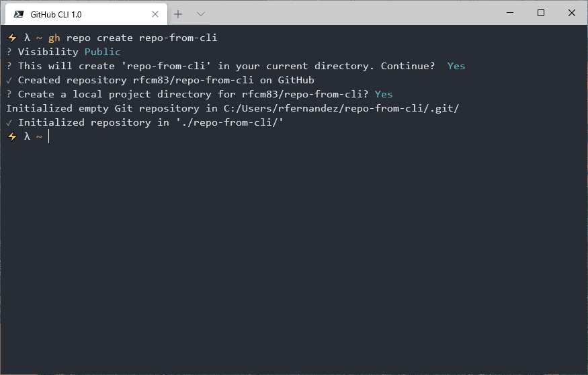Viewport: 588px width, 375px height.
Task: Click the blinking cursor at the prompt
Action: pos(49,136)
